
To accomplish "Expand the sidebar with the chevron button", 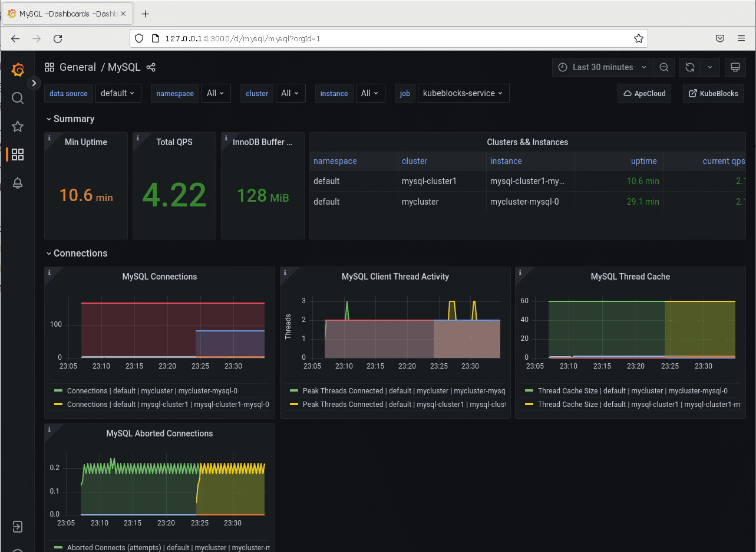I will [x=34, y=83].
